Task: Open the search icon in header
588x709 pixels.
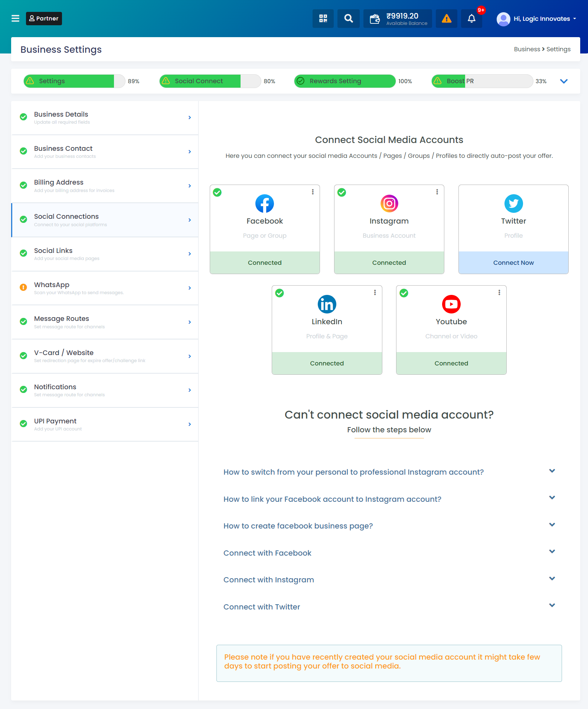Action: [x=348, y=19]
